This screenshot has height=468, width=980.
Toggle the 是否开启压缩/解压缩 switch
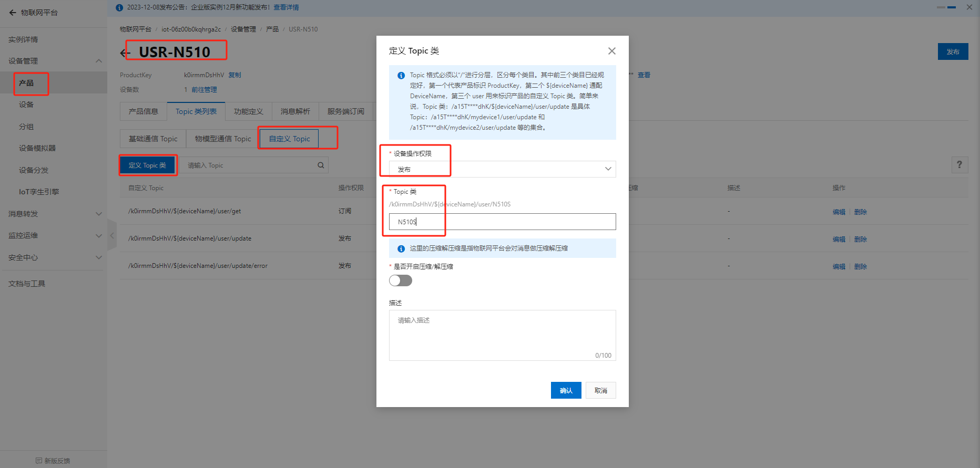(x=401, y=280)
